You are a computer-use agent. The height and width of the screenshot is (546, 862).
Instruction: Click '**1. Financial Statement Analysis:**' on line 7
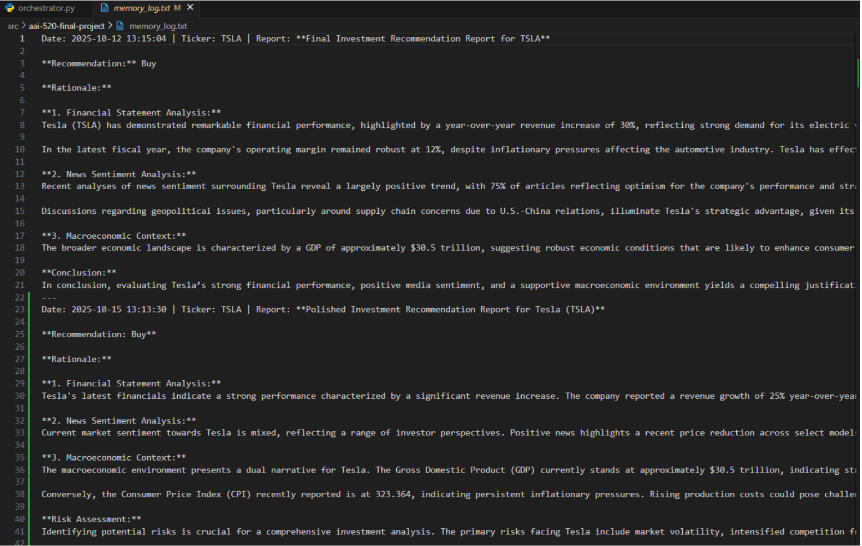pyautogui.click(x=131, y=112)
